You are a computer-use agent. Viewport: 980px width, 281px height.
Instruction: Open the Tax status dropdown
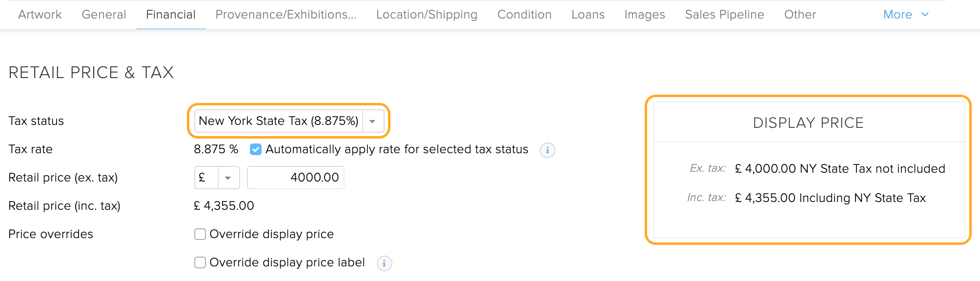click(372, 121)
